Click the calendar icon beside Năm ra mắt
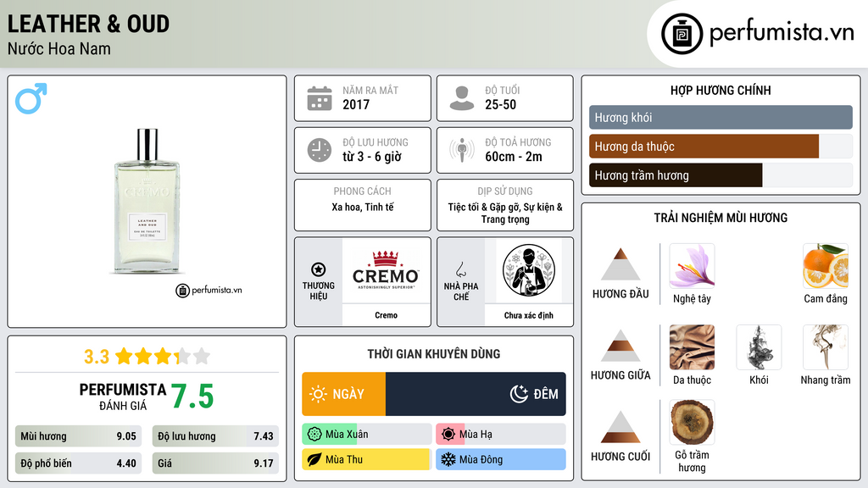Image resolution: width=868 pixels, height=488 pixels. [x=320, y=98]
